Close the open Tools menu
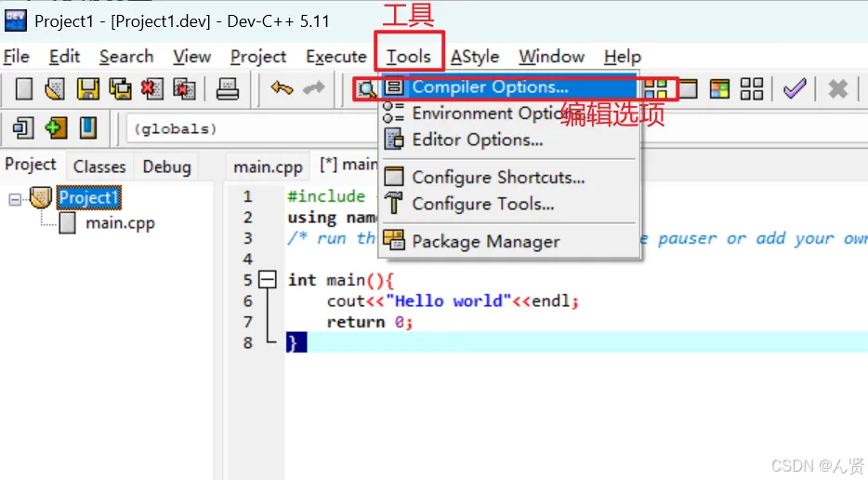Screen dimensions: 868x480 coord(409,57)
